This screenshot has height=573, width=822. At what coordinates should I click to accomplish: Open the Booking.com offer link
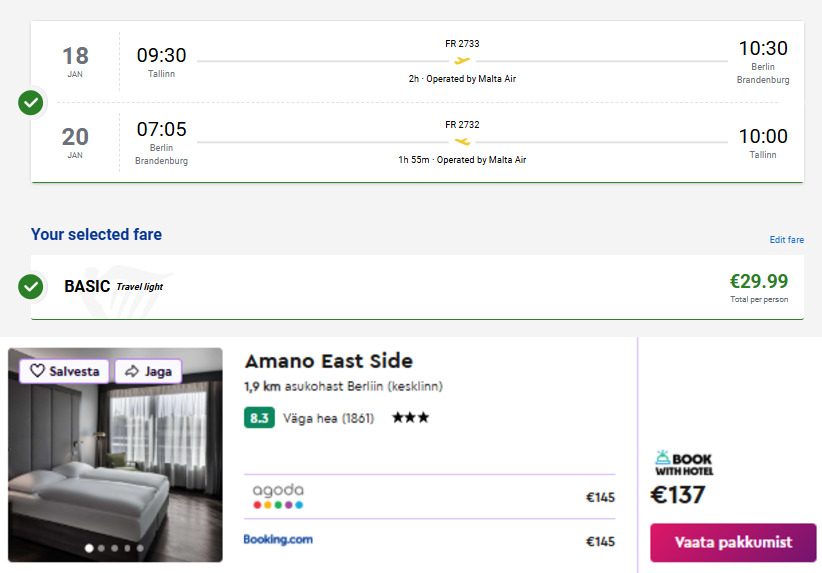278,539
